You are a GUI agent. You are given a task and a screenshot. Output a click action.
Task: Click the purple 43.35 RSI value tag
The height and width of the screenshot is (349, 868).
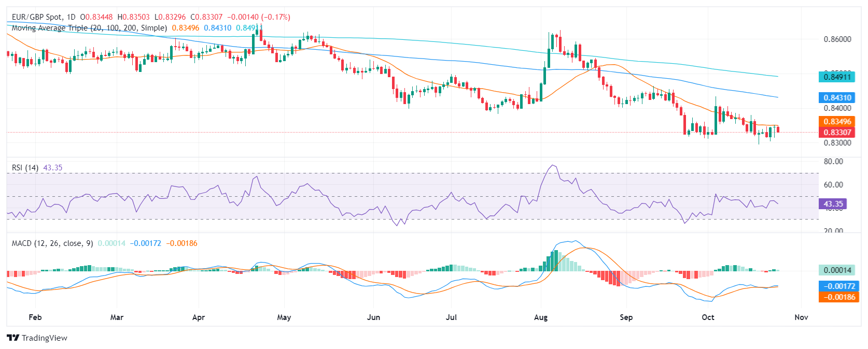pyautogui.click(x=833, y=204)
